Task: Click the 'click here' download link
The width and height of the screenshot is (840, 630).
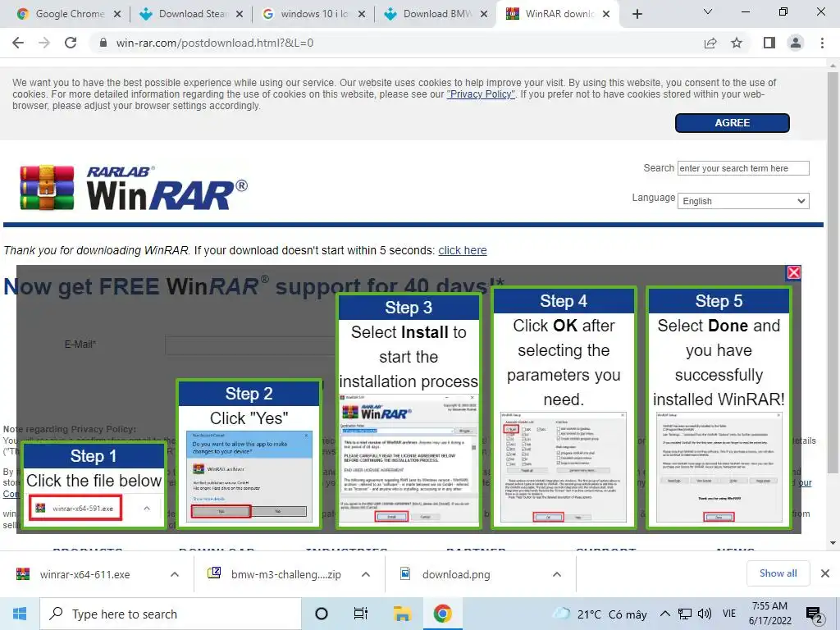Action: pos(463,250)
